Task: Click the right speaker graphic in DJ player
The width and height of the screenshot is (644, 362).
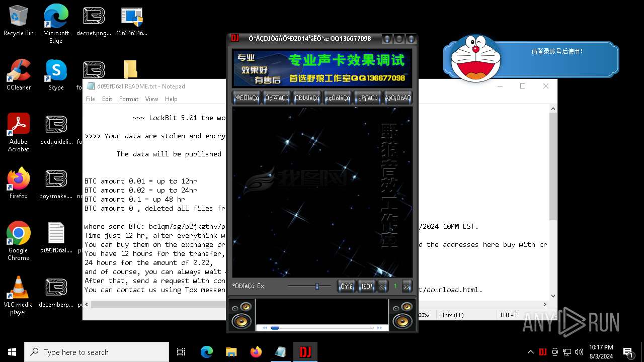Action: (x=402, y=315)
